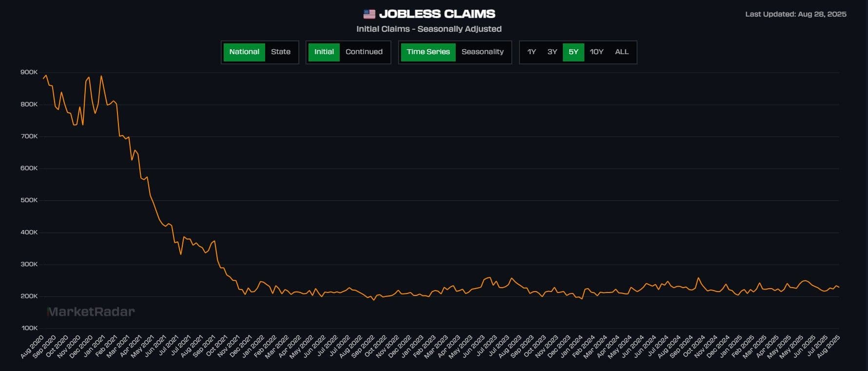Set time range to 3Y
Viewport: 868px width, 371px height.
click(552, 52)
